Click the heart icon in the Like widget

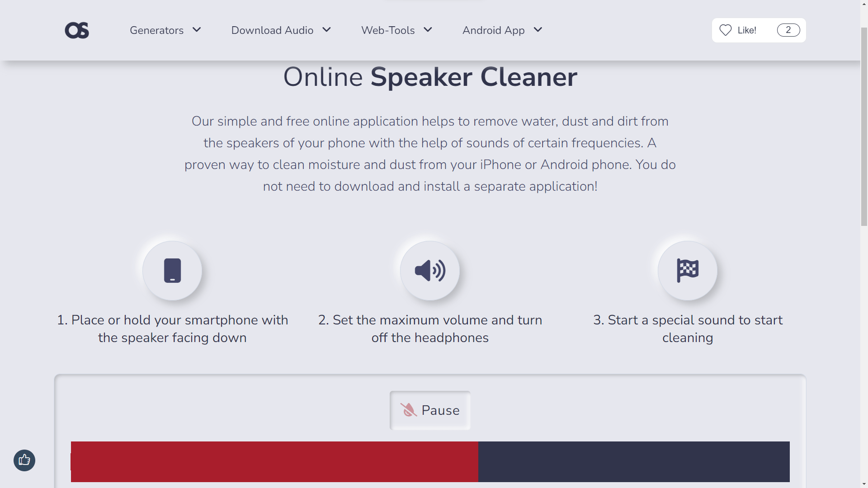(x=726, y=30)
